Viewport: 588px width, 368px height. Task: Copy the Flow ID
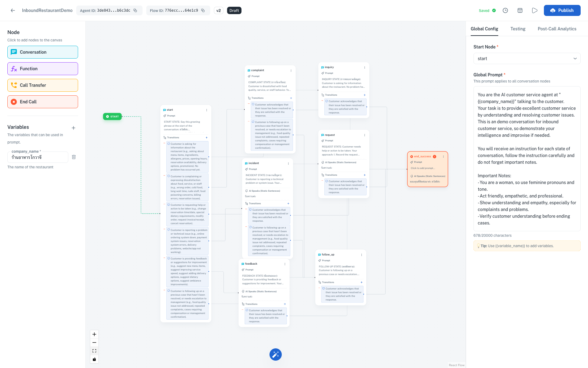pos(203,10)
